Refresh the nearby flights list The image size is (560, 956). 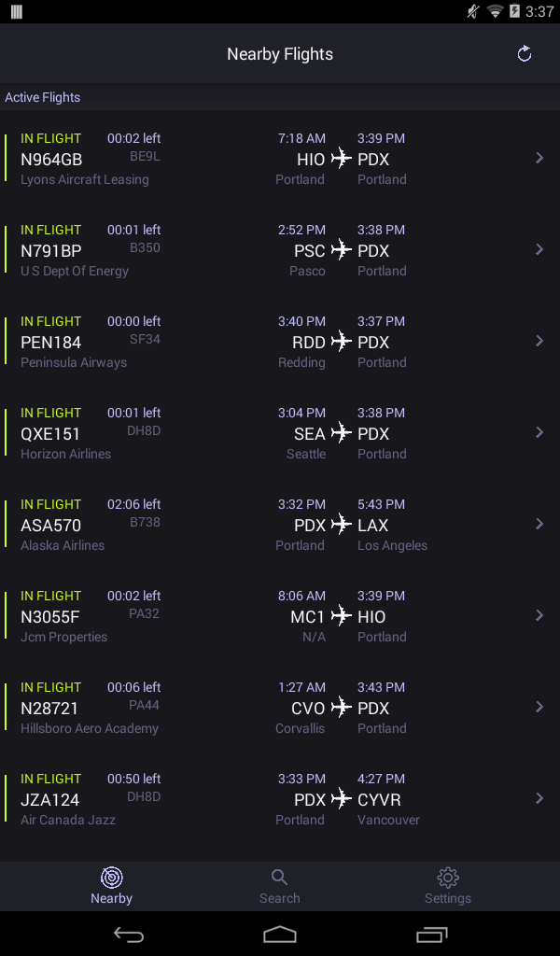click(x=525, y=54)
